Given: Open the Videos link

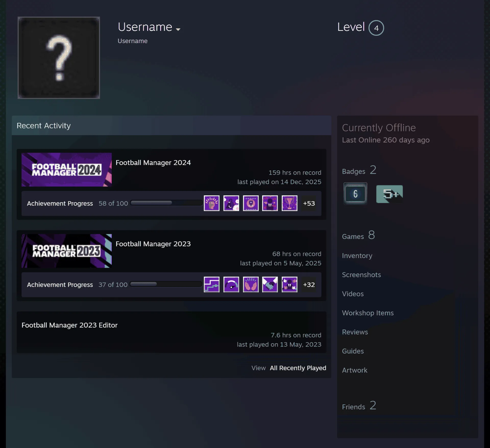Looking at the screenshot, I should pos(353,294).
